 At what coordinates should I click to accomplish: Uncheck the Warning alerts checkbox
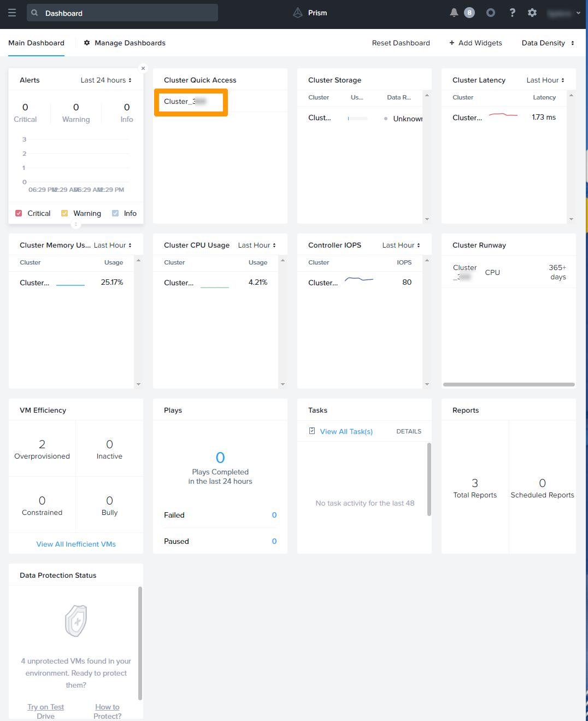point(64,213)
